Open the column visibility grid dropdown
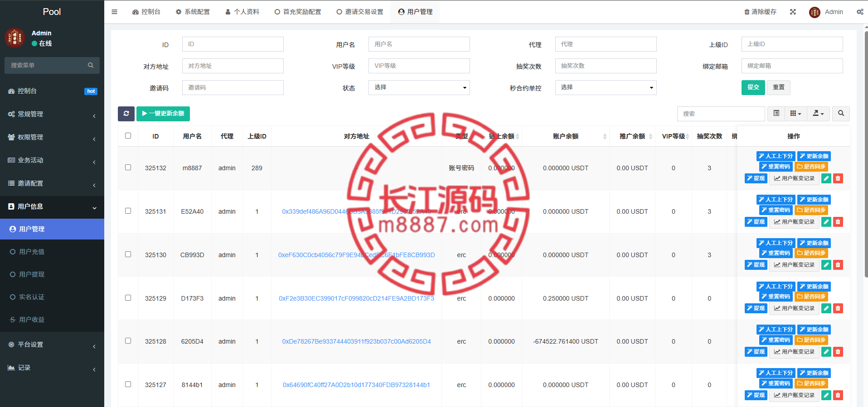Image resolution: width=868 pixels, height=407 pixels. pyautogui.click(x=796, y=114)
